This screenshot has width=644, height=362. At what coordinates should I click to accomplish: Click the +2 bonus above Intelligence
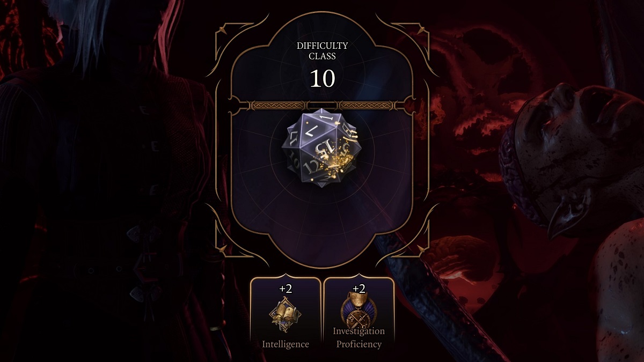tap(286, 289)
